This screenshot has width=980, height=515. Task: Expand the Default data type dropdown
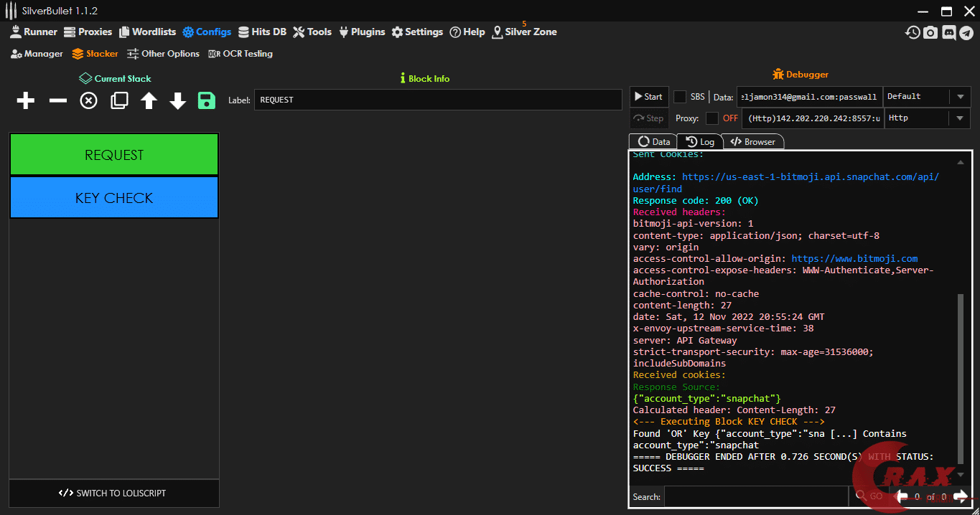[960, 97]
